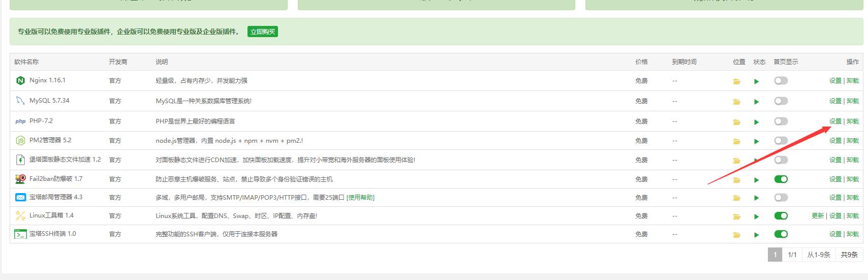868x280 pixels.
Task: Open the Linux工具箱 folder icon
Action: 736,216
